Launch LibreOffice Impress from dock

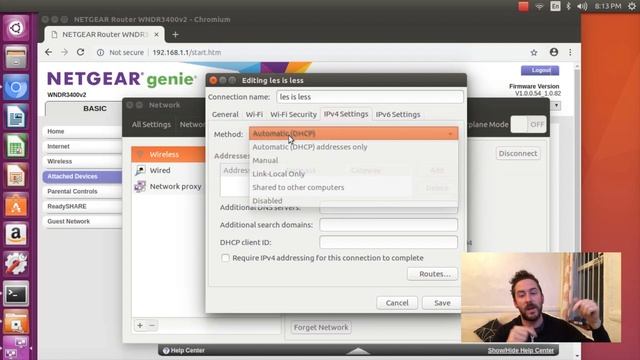click(16, 176)
